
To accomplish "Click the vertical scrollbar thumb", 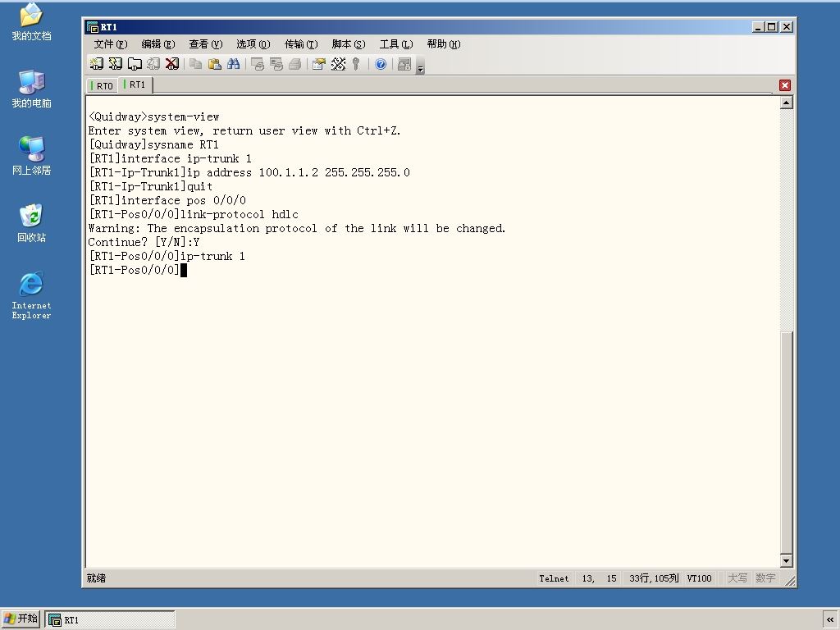I will (x=786, y=442).
